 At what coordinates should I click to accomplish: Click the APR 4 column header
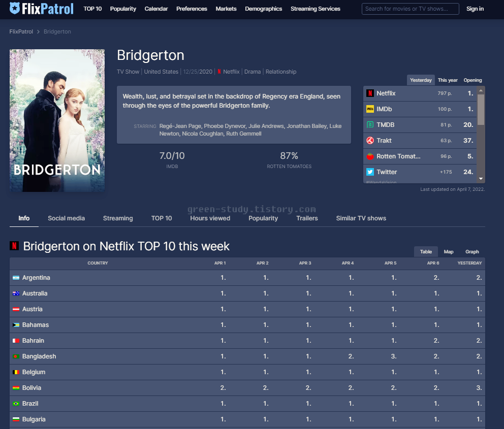[x=348, y=263]
